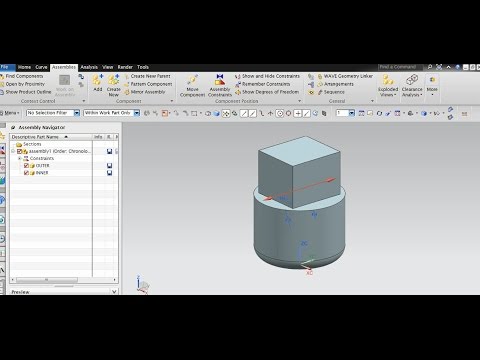The image size is (480, 360).
Task: Collapse the assembly1 tree node
Action: tap(13, 151)
